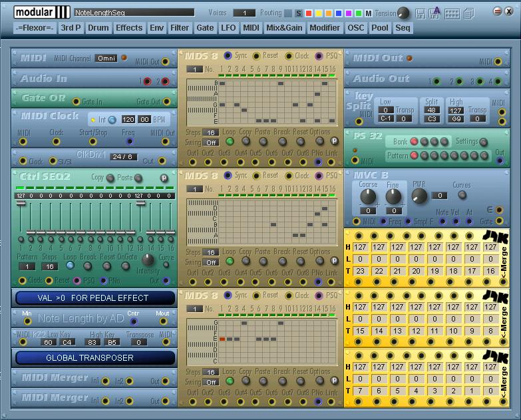521x420 pixels.
Task: Click the Copy button on bottom MDS 8
Action: tap(246, 381)
